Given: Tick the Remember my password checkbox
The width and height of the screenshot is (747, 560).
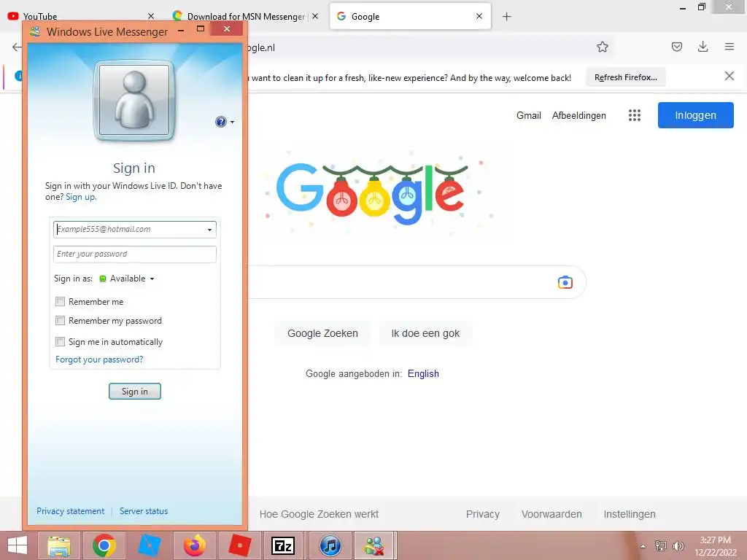Looking at the screenshot, I should [x=60, y=321].
